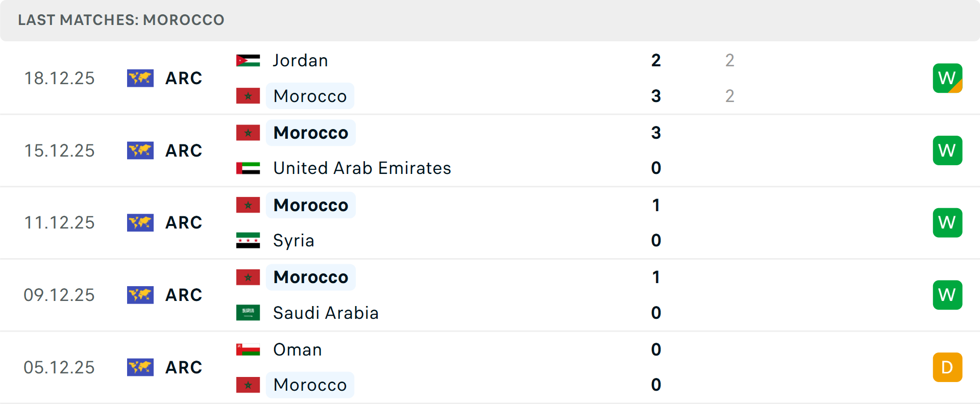Click the Morocco flag in the 15.12.25 match
The image size is (980, 404).
pos(248,133)
